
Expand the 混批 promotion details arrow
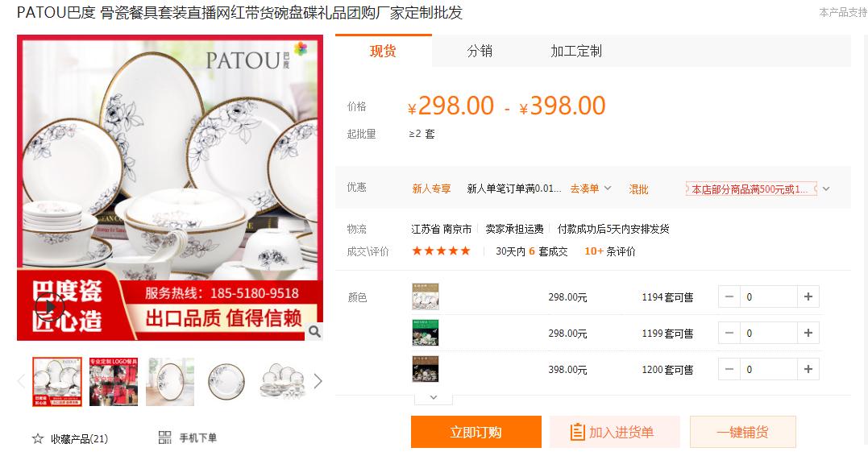[x=826, y=189]
